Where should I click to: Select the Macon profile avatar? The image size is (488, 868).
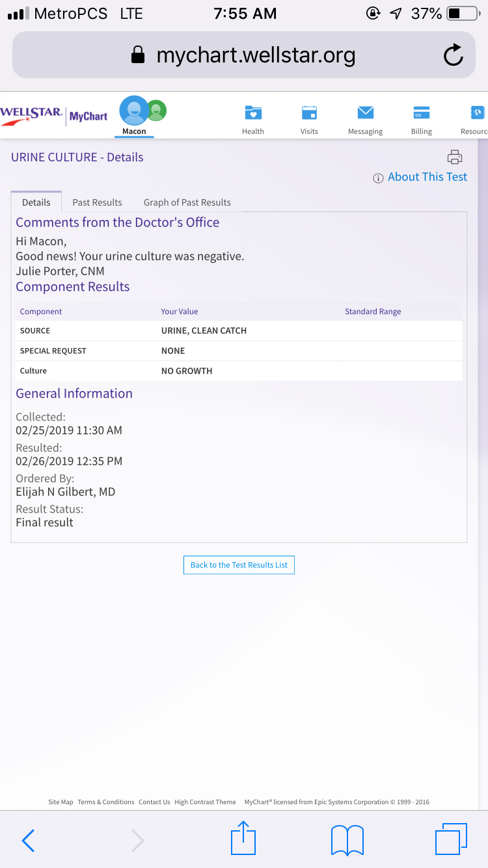click(x=133, y=111)
